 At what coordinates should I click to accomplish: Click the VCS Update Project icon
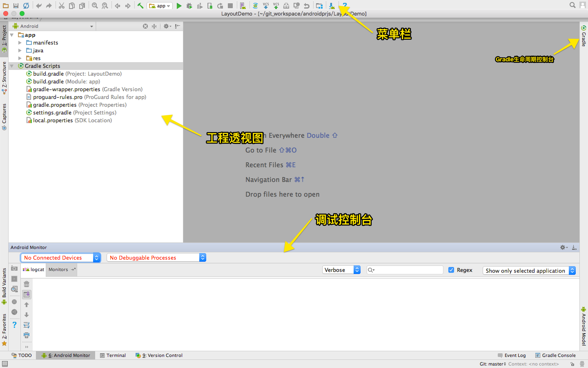[266, 6]
